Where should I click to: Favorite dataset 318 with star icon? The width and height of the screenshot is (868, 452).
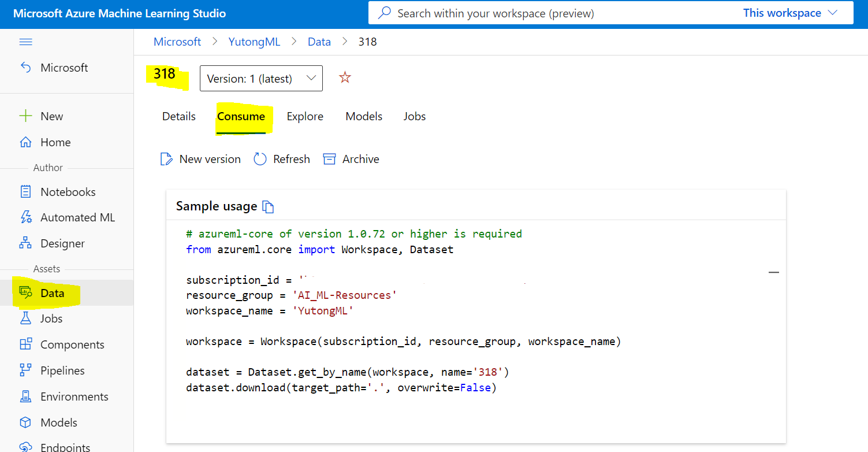(x=345, y=77)
